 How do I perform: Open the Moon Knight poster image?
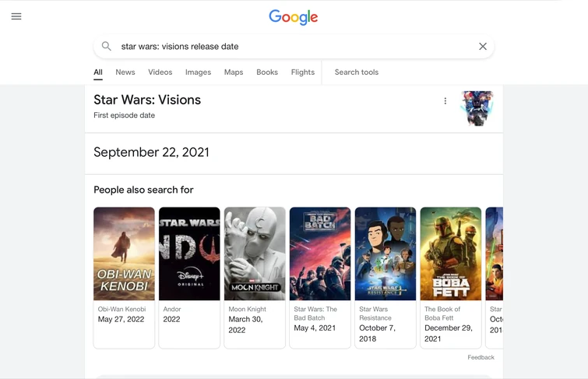pos(255,253)
